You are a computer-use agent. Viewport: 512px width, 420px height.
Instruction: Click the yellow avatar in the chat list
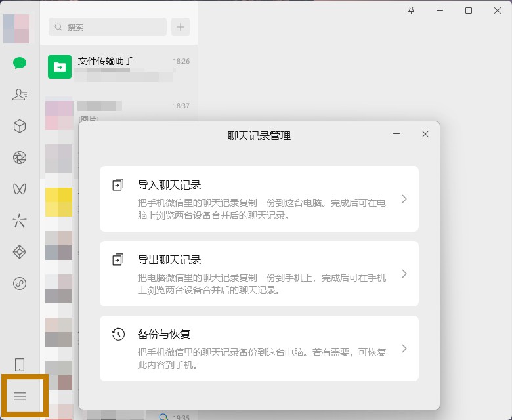tap(59, 202)
